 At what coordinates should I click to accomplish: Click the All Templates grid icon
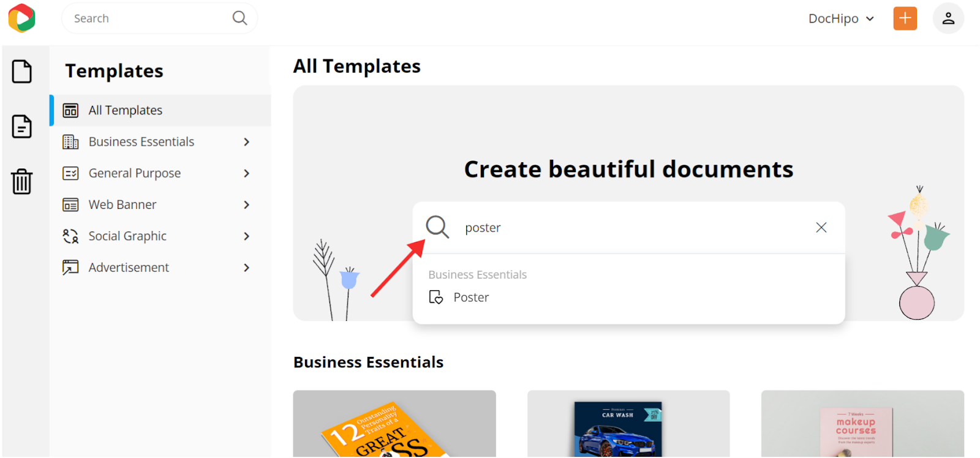(x=70, y=110)
